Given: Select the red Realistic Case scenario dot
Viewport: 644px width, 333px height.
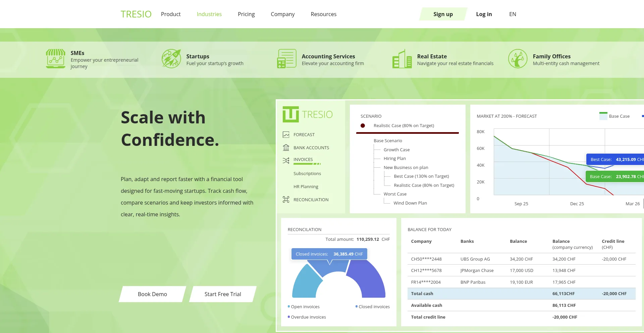Looking at the screenshot, I should click(363, 126).
